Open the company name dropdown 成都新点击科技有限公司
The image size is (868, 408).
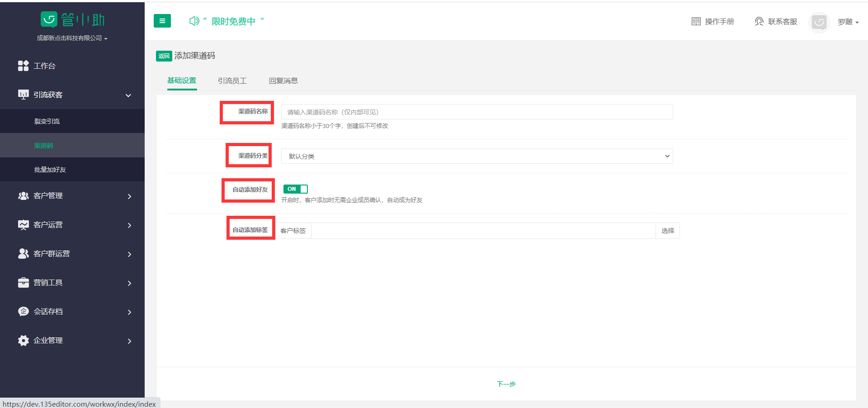(72, 38)
